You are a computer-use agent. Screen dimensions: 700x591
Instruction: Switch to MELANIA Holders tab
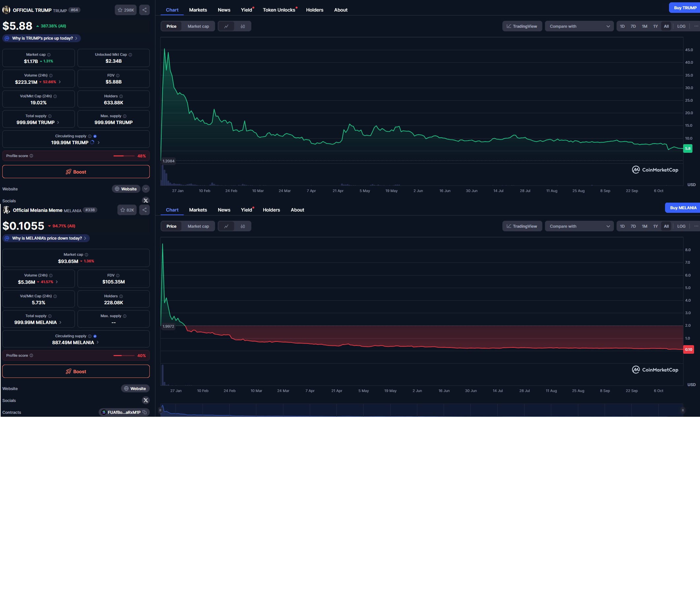[x=271, y=210]
